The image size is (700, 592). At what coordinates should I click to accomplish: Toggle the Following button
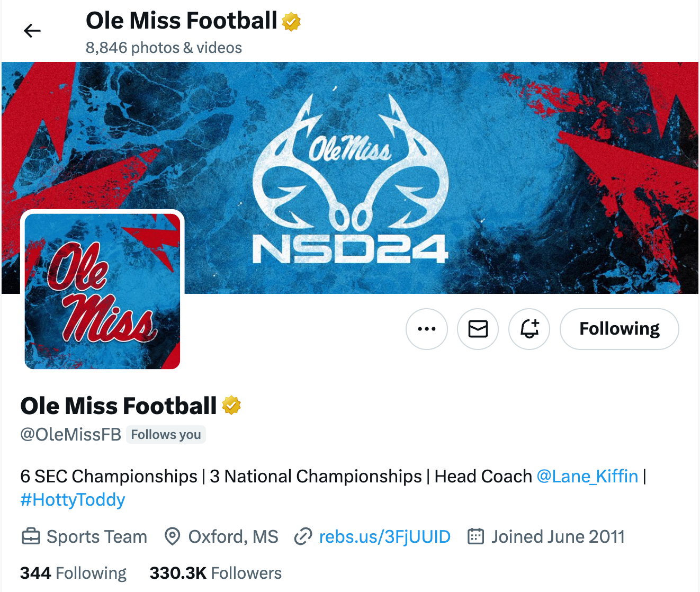[619, 329]
